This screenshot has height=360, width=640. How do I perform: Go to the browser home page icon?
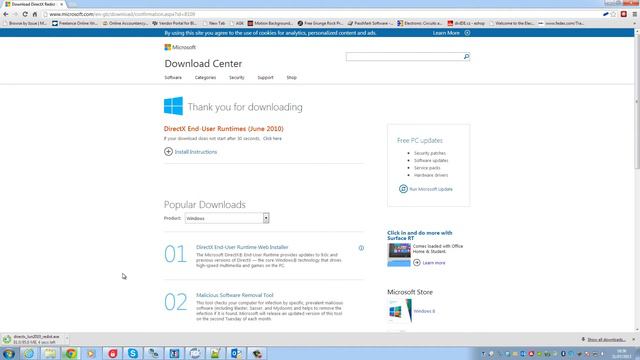click(35, 14)
